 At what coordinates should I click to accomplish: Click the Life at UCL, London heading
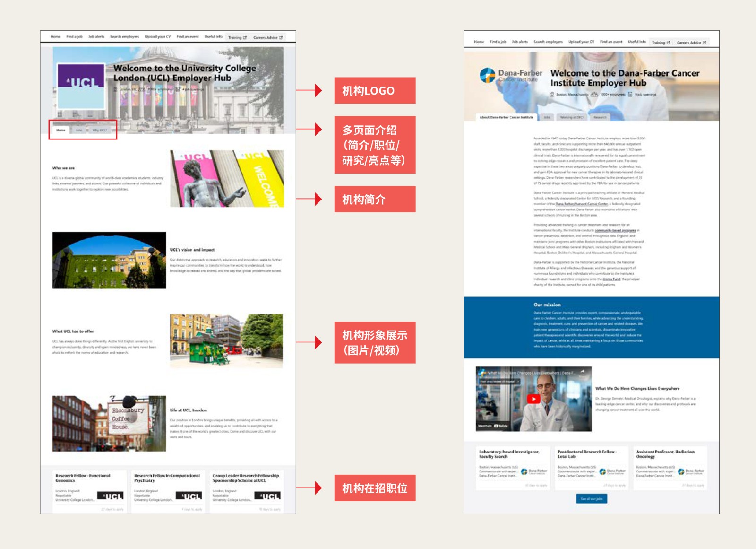pos(189,410)
